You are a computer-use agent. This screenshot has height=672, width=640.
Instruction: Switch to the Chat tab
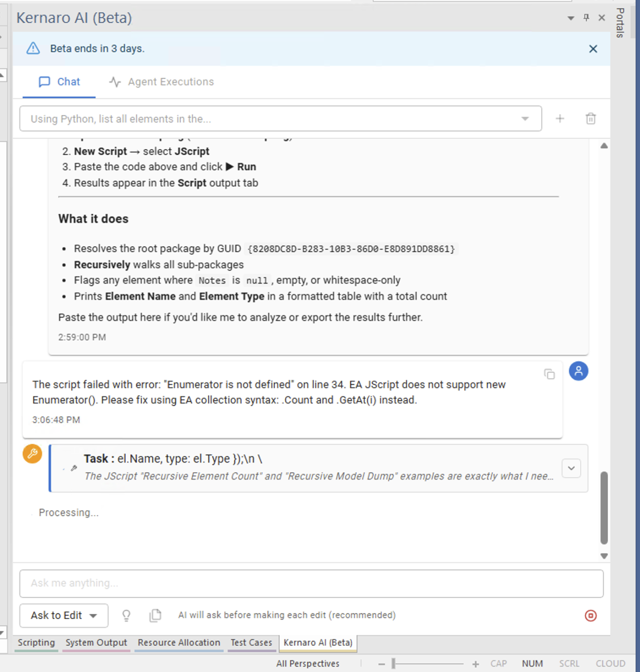coord(59,82)
